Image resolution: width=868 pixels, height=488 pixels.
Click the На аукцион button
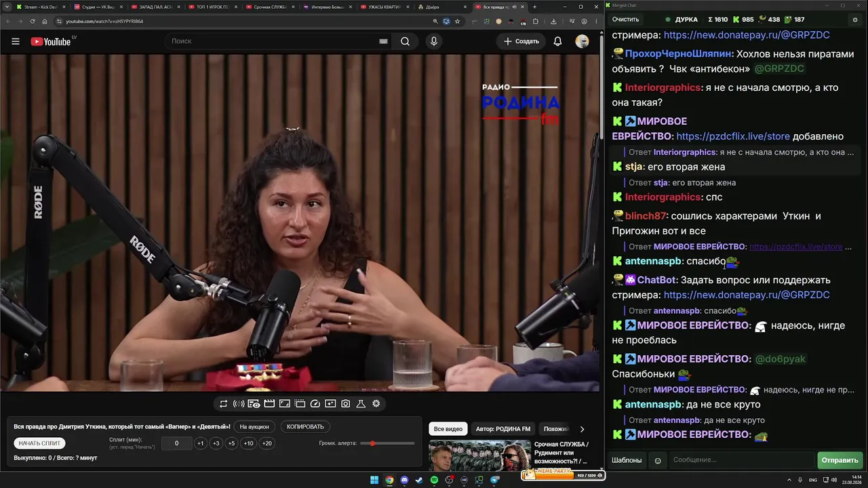click(254, 427)
